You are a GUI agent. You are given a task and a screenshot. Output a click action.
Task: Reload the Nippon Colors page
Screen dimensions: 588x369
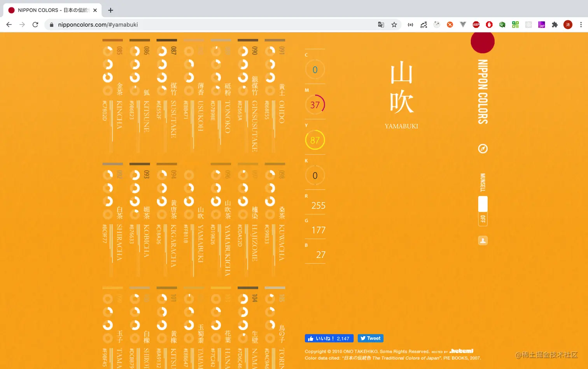[35, 25]
